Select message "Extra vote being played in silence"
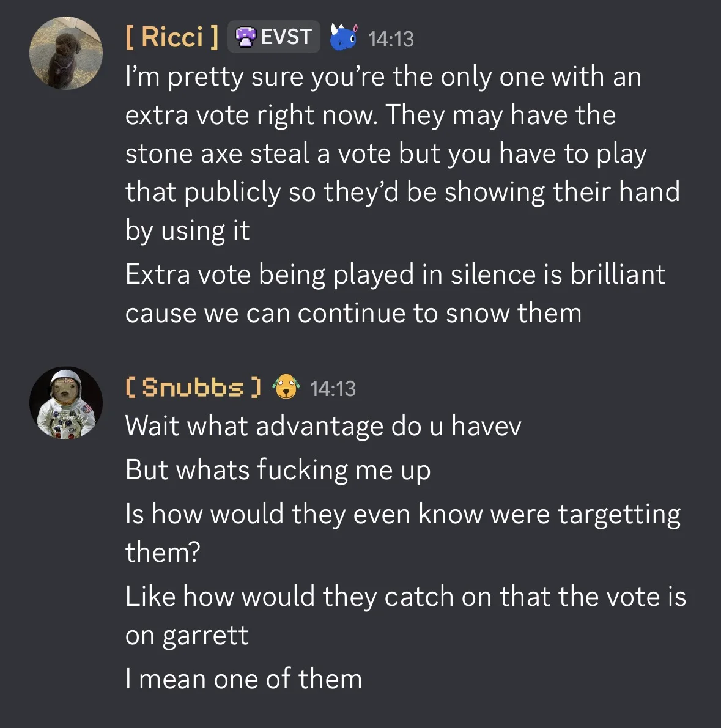Screen dimensions: 721x728 [x=395, y=293]
